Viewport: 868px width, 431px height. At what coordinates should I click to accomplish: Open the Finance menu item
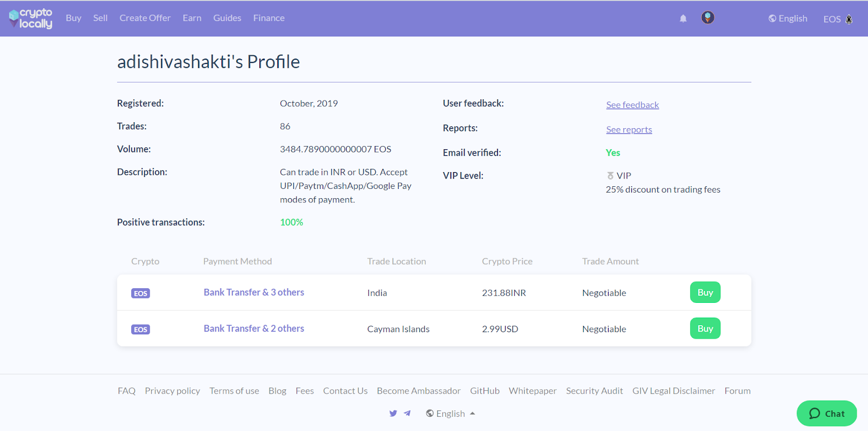point(269,18)
